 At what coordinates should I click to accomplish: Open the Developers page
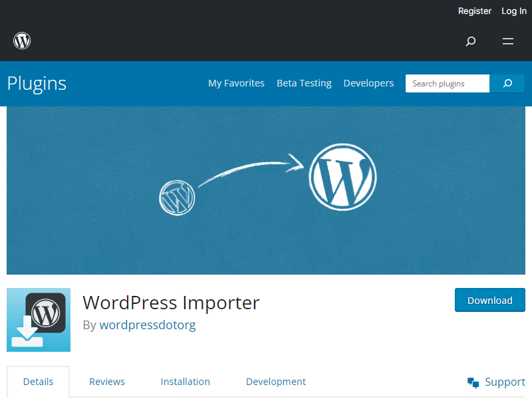point(368,83)
